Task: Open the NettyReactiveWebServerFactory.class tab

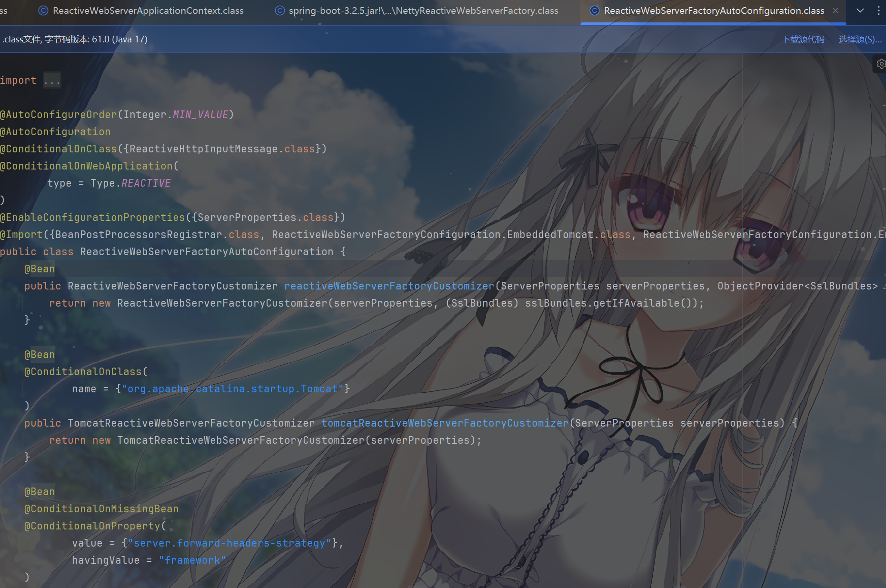Action: (417, 10)
